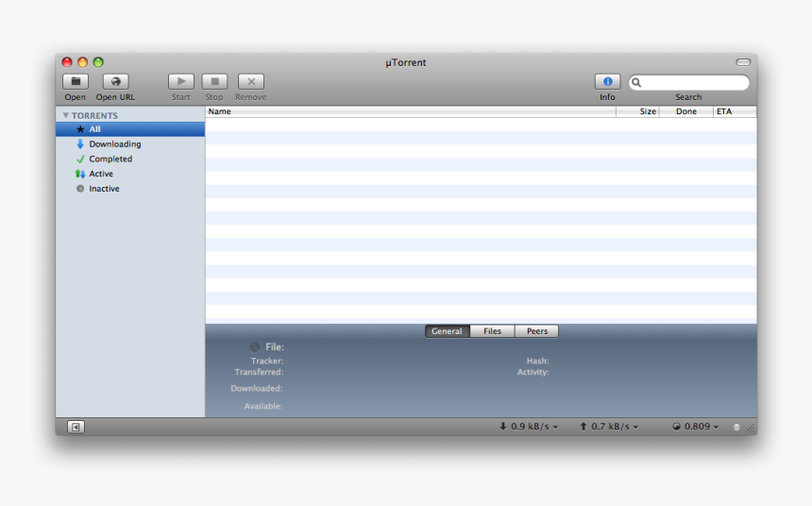Remove the torrent with the X button
This screenshot has height=506, width=812.
tap(250, 82)
